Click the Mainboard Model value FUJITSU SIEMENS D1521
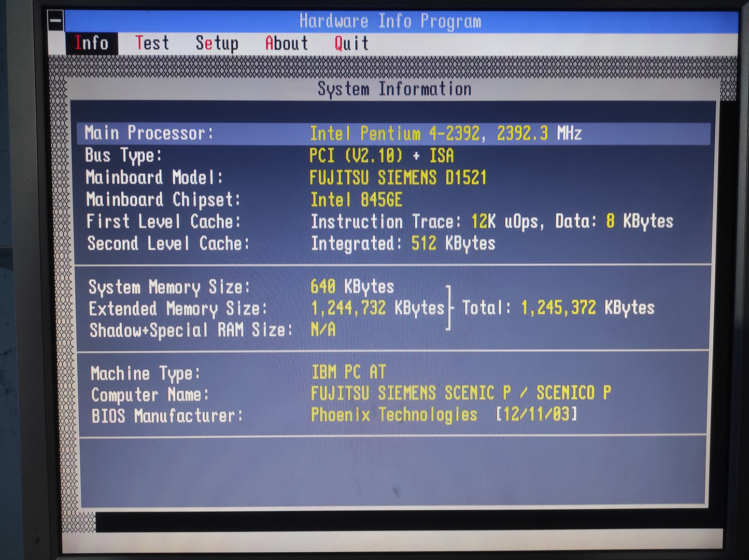The height and width of the screenshot is (560, 749). click(x=398, y=178)
